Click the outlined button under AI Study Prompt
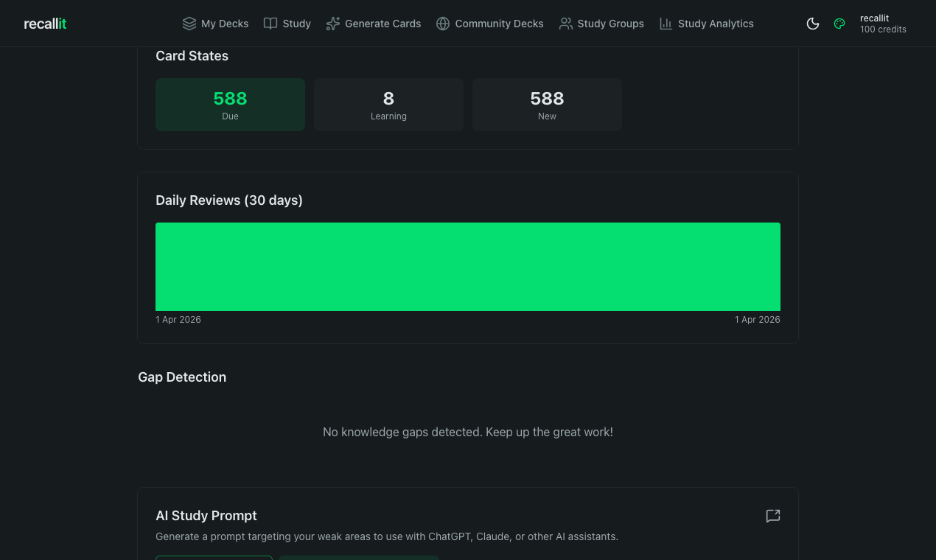Viewport: 936px width, 560px height. point(214,559)
